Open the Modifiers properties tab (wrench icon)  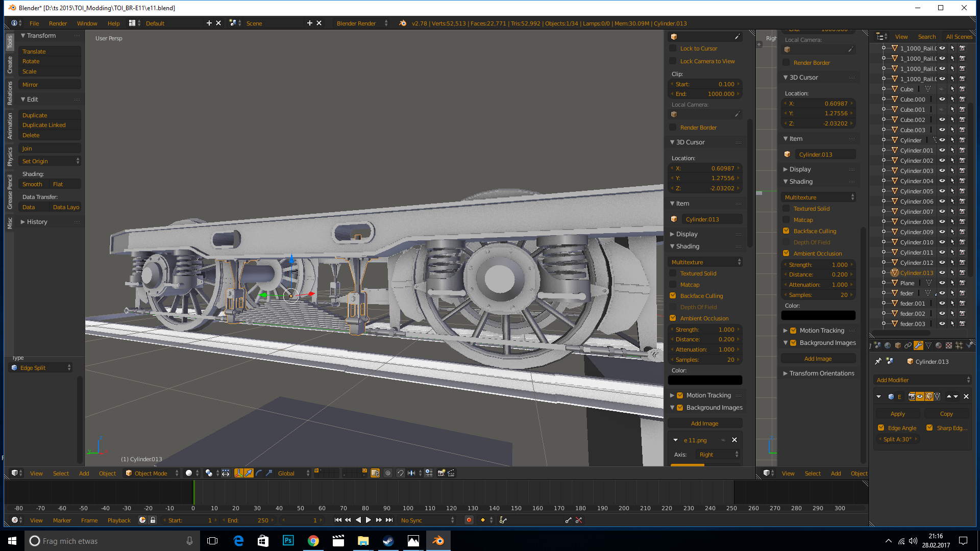[x=918, y=345]
